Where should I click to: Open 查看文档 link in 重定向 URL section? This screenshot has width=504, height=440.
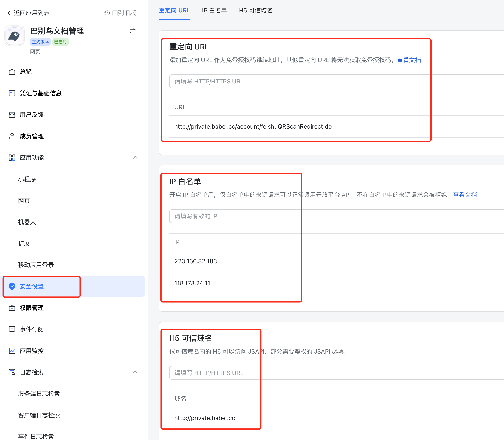tap(409, 60)
